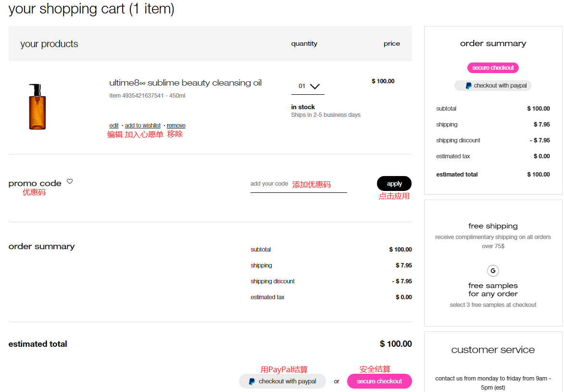The width and height of the screenshot is (564, 392).
Task: Add the product to wishlist
Action: tap(143, 126)
